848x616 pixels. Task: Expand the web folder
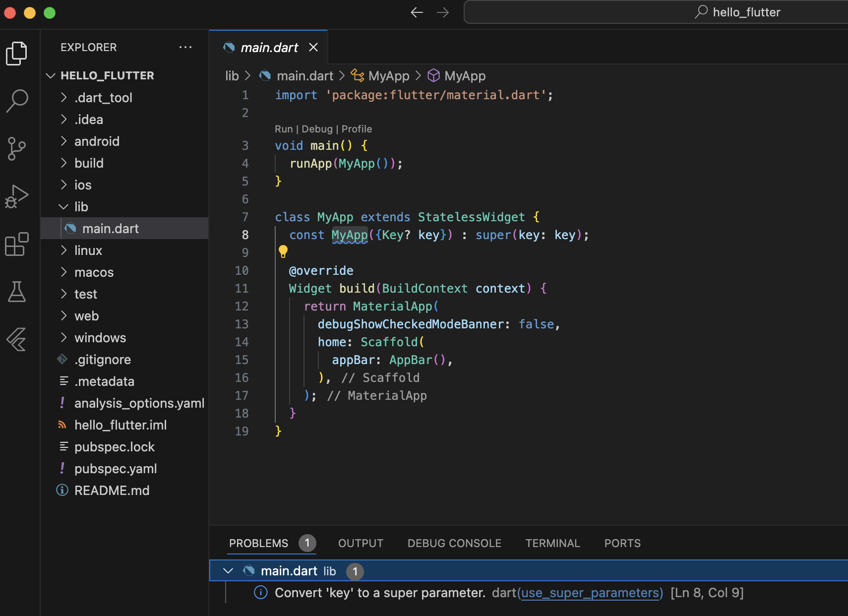(x=63, y=315)
